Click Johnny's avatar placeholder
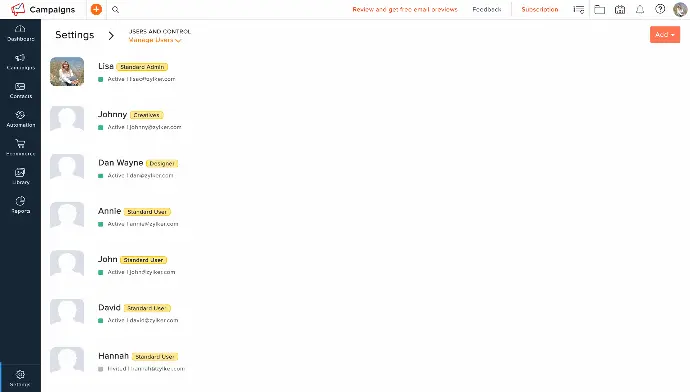The image size is (690, 392). [67, 119]
